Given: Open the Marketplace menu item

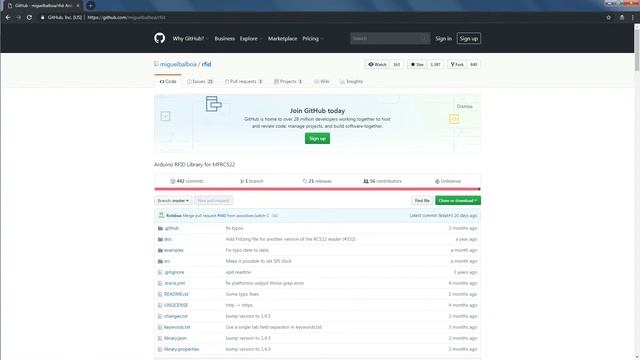Looking at the screenshot, I should coord(282,38).
